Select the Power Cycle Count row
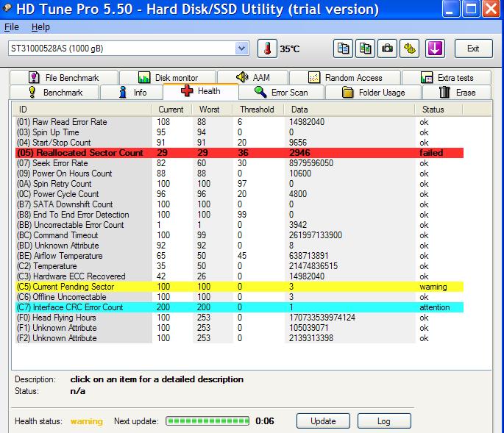This screenshot has width=504, height=433. (239, 194)
